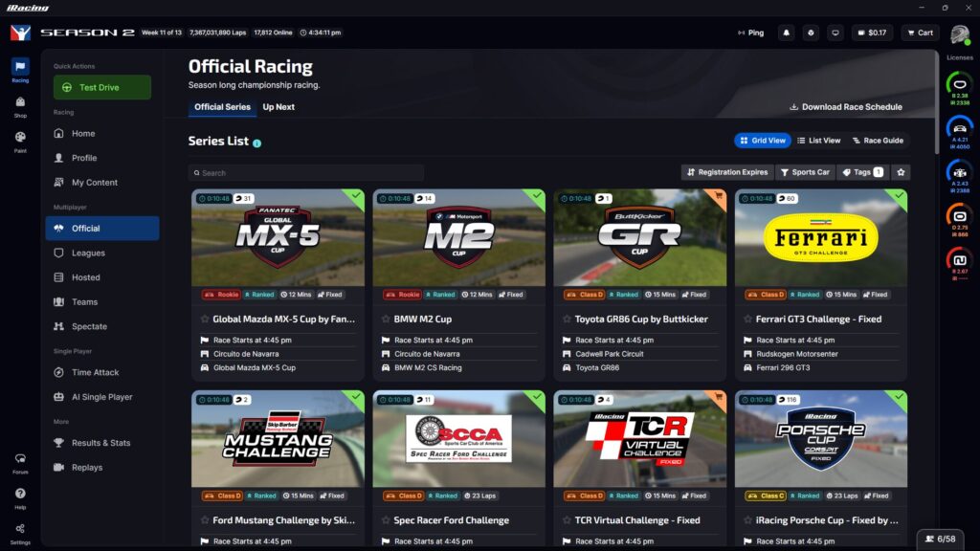Open the Global MX-5 Cup series thumbnail
The width and height of the screenshot is (980, 551).
[278, 238]
